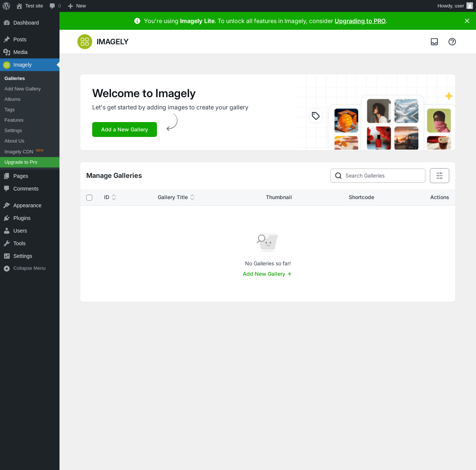Click the green Add New Gallery + link
Image resolution: width=476 pixels, height=470 pixels.
(x=267, y=274)
